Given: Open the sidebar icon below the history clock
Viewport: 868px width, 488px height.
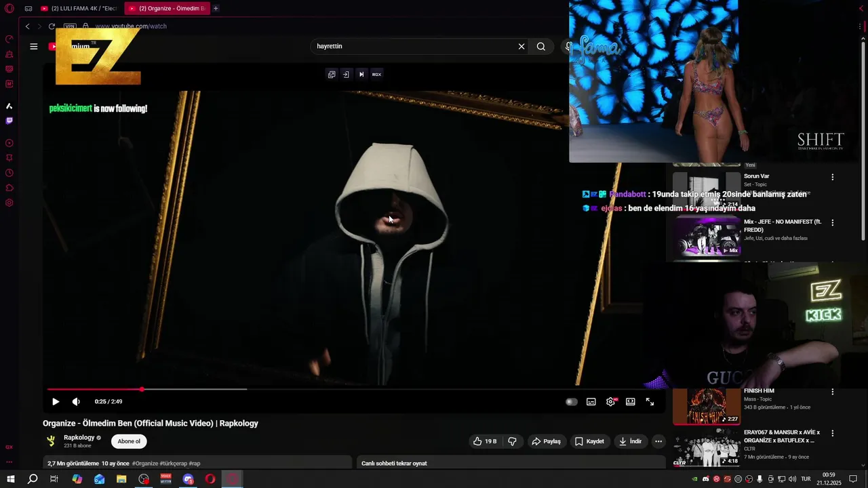Looking at the screenshot, I should point(9,188).
